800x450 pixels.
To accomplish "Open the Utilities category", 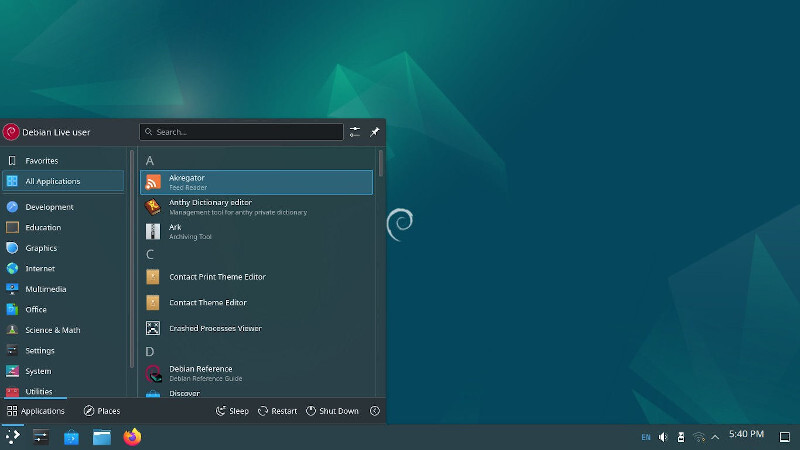I will (63, 390).
